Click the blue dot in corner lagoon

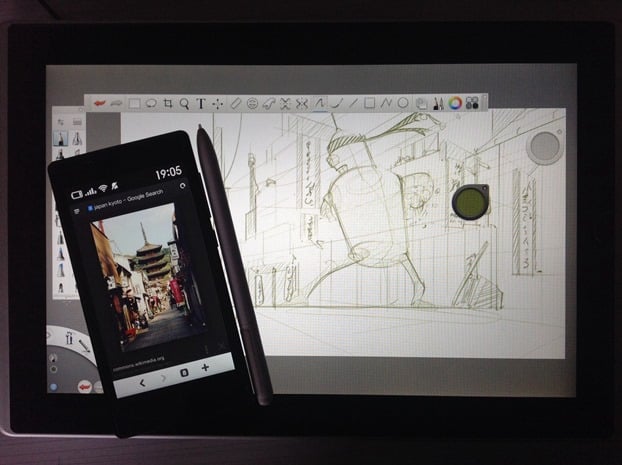point(53,386)
